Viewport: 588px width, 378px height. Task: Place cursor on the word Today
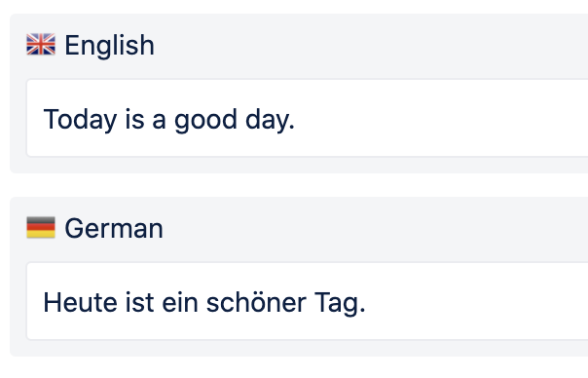click(80, 120)
